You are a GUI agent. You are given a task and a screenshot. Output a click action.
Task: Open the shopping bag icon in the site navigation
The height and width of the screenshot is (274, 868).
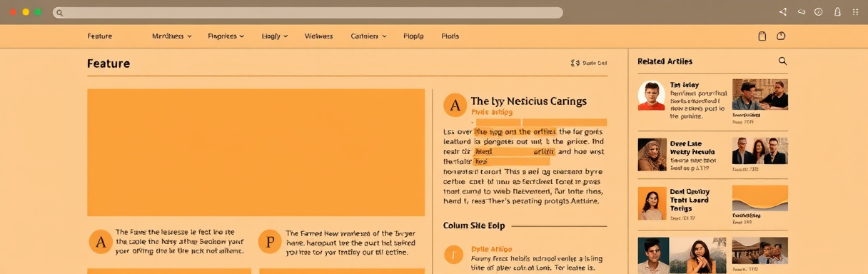[x=762, y=36]
